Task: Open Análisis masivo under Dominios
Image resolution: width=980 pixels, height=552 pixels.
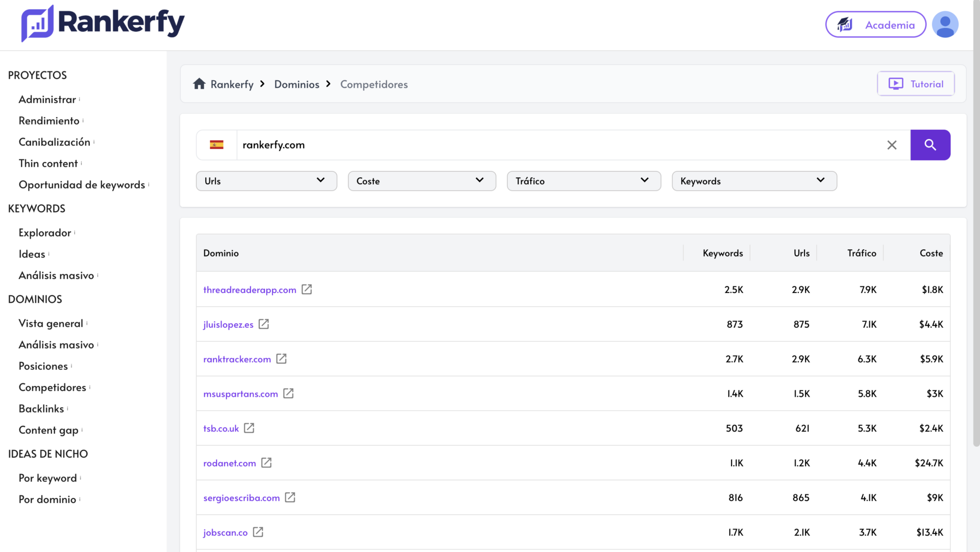Action: point(56,345)
